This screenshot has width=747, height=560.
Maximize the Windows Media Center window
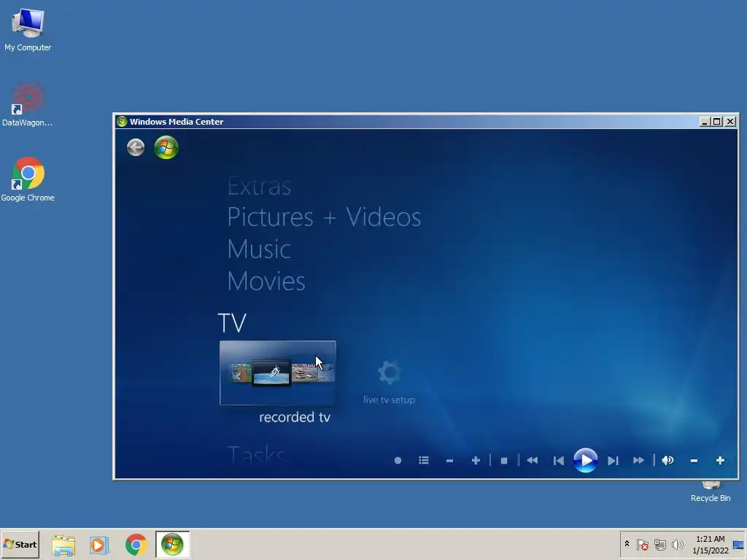coord(717,122)
